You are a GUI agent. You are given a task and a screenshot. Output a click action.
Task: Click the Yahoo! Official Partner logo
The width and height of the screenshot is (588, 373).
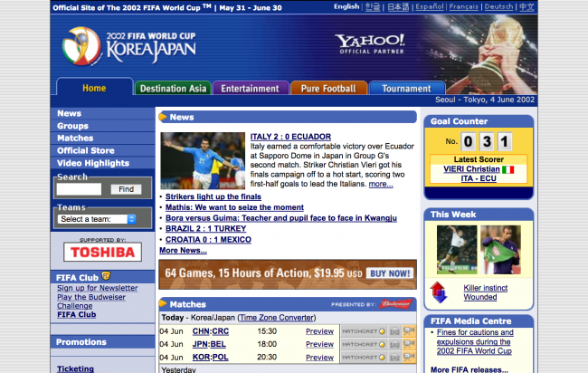tap(371, 43)
